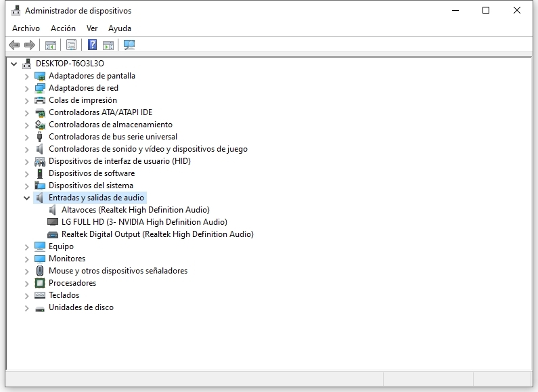Click the Colas de impresión printer icon

40,100
